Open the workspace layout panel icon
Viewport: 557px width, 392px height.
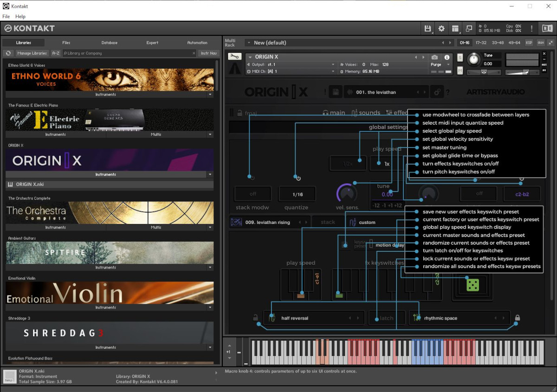click(x=455, y=29)
